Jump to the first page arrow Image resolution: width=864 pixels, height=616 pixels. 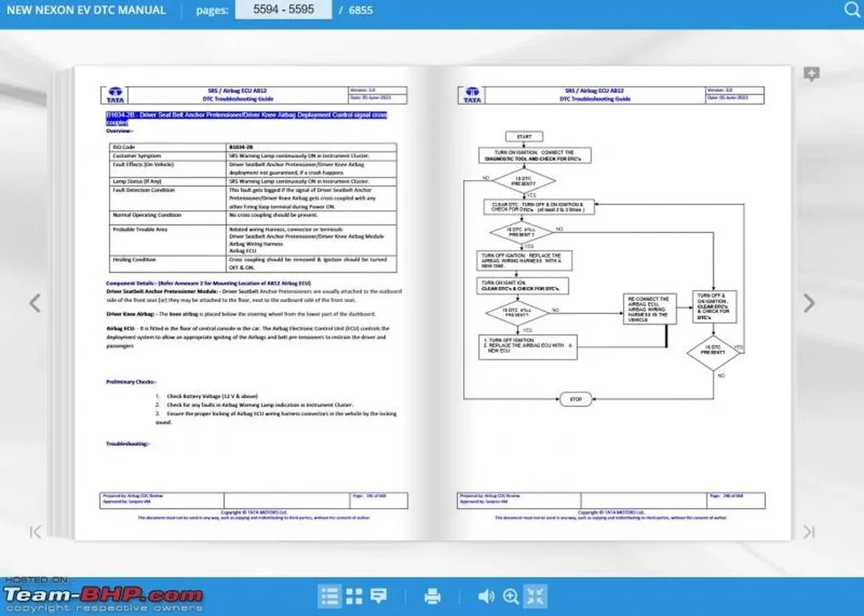pos(35,532)
